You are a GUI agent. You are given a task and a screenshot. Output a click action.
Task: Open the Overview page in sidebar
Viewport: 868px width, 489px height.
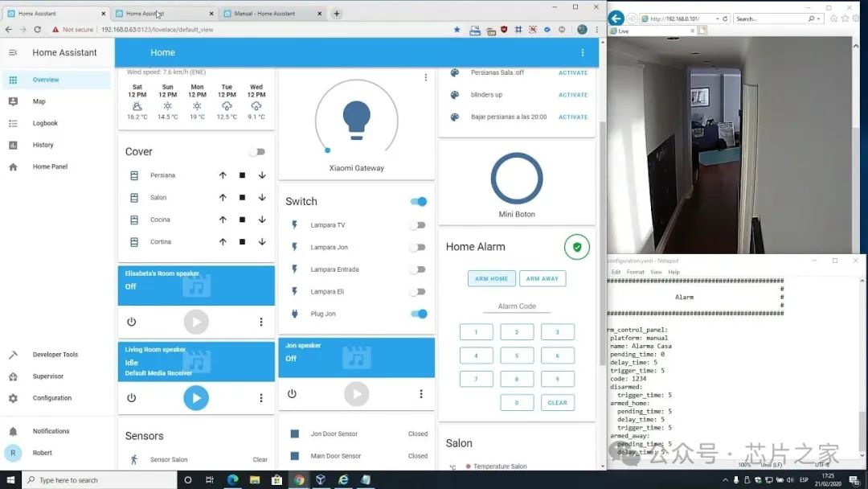click(56, 80)
